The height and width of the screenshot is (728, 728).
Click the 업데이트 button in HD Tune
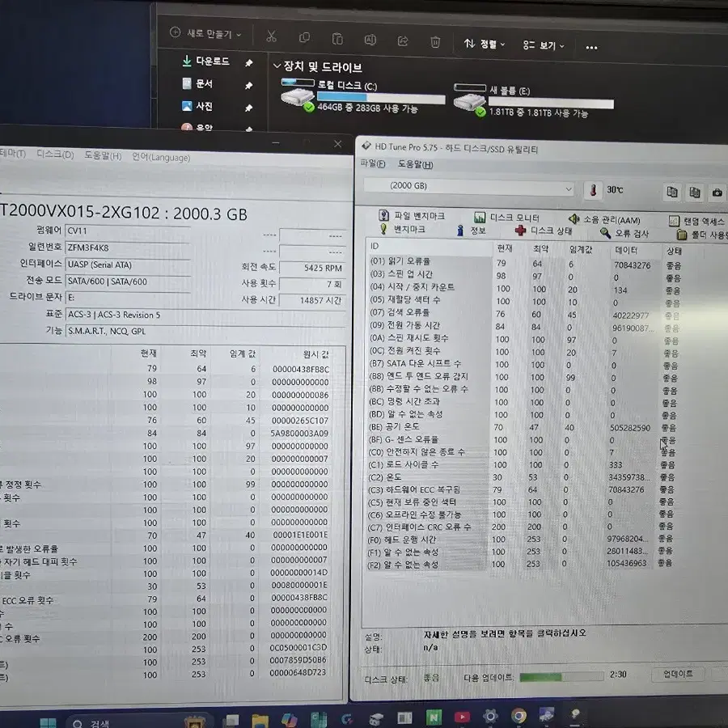coord(678,674)
